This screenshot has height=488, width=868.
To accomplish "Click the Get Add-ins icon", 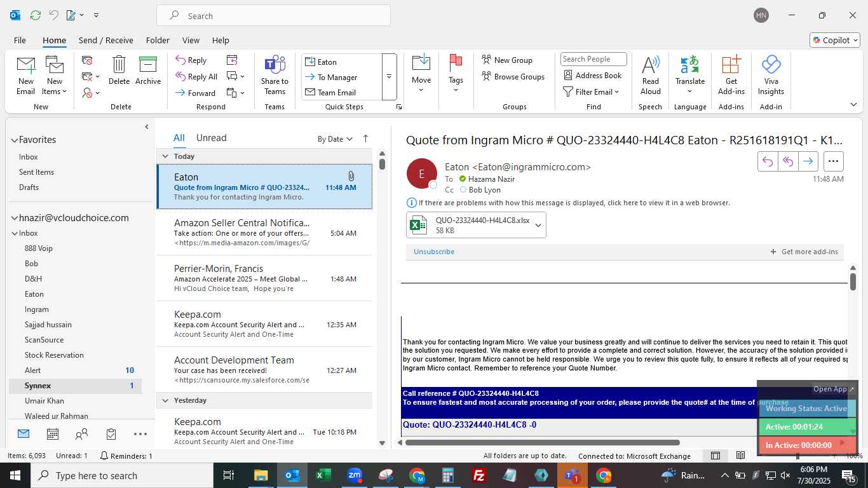I will [731, 64].
